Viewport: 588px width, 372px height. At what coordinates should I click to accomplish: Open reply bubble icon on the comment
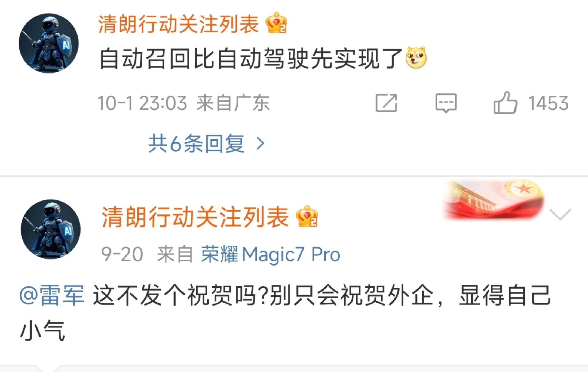click(x=446, y=103)
